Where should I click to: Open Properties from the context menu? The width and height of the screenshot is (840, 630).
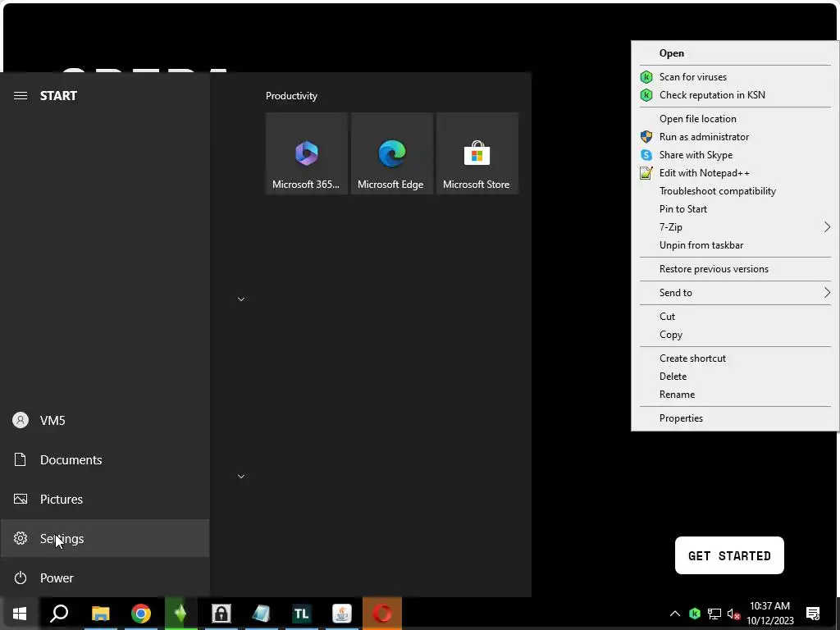pos(735,418)
